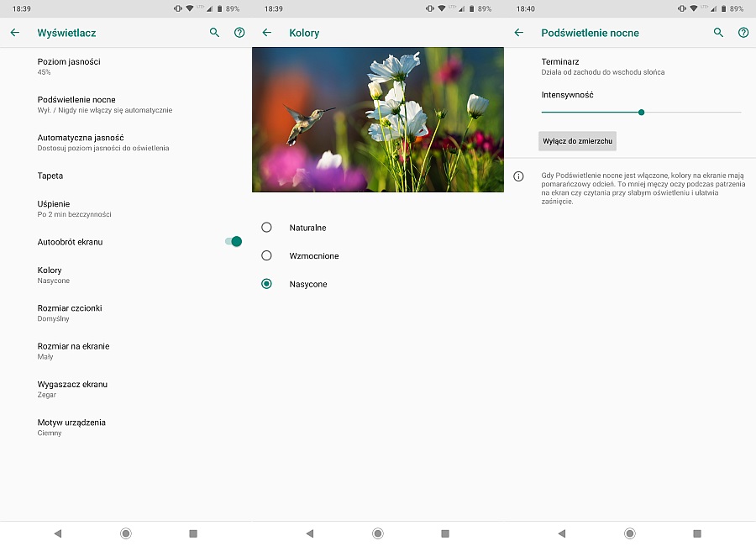The width and height of the screenshot is (756, 546).
Task: Toggle the Autoobrót ekranu switch
Action: (234, 242)
